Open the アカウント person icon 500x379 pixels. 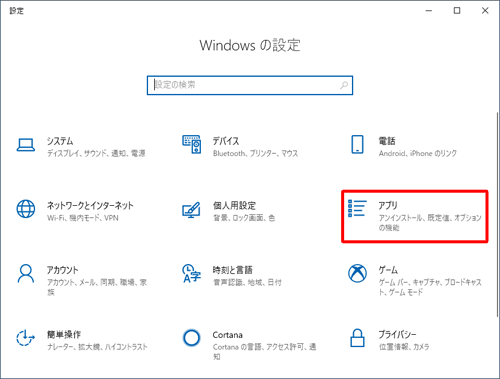(x=26, y=273)
